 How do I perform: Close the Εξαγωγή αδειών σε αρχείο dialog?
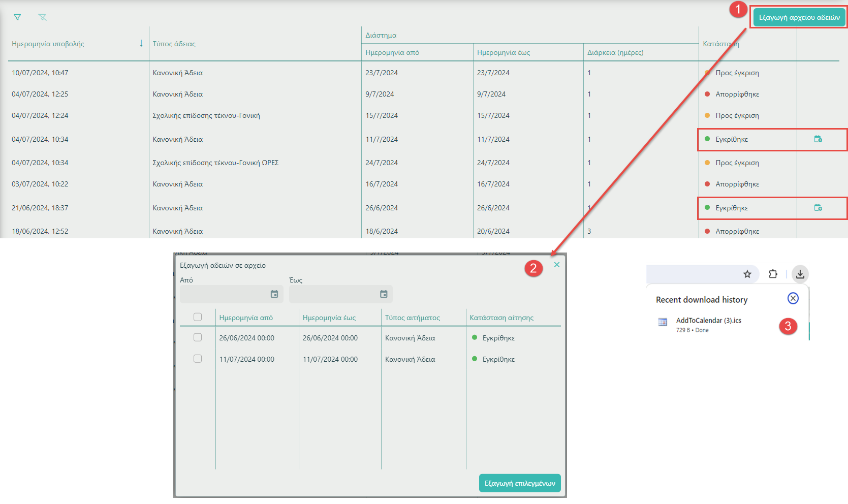click(557, 265)
